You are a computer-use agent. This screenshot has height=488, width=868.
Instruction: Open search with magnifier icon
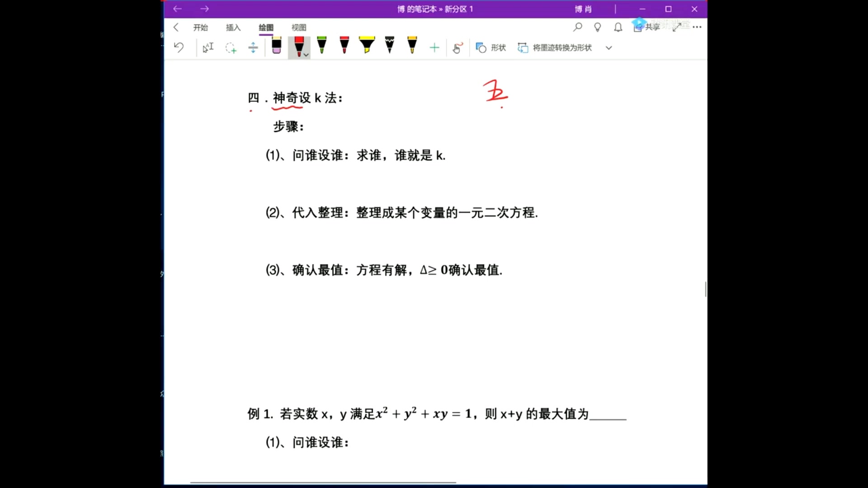(577, 27)
